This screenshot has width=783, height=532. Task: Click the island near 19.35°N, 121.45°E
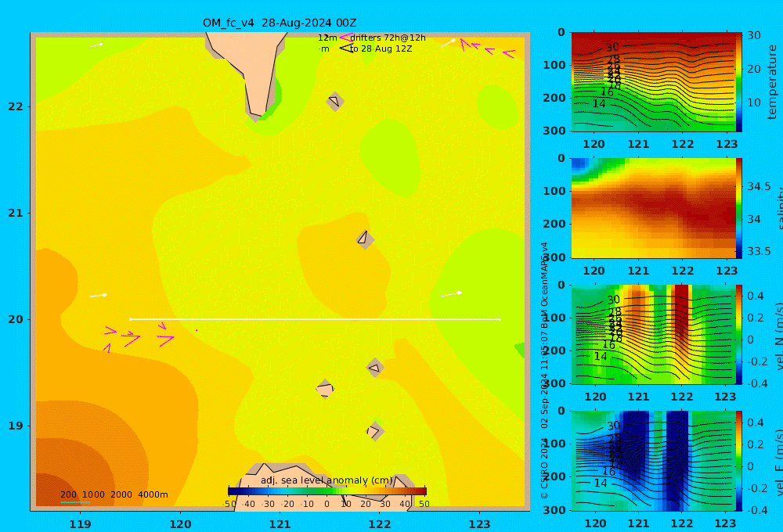(325, 389)
